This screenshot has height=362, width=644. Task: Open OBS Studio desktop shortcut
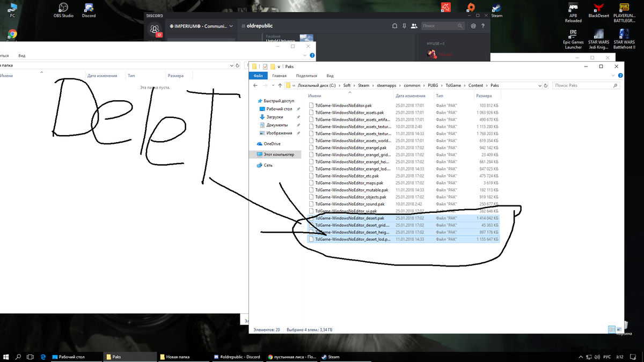[x=63, y=10]
